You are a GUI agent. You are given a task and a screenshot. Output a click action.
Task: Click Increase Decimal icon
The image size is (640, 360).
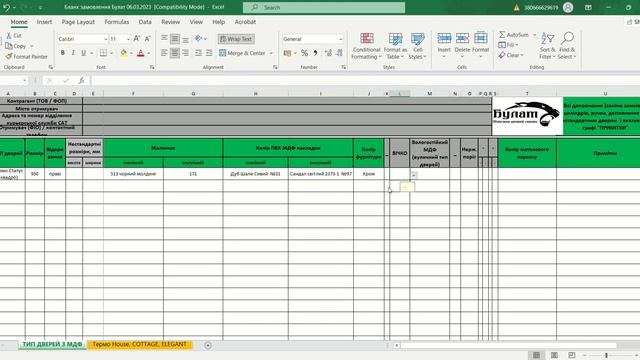328,53
